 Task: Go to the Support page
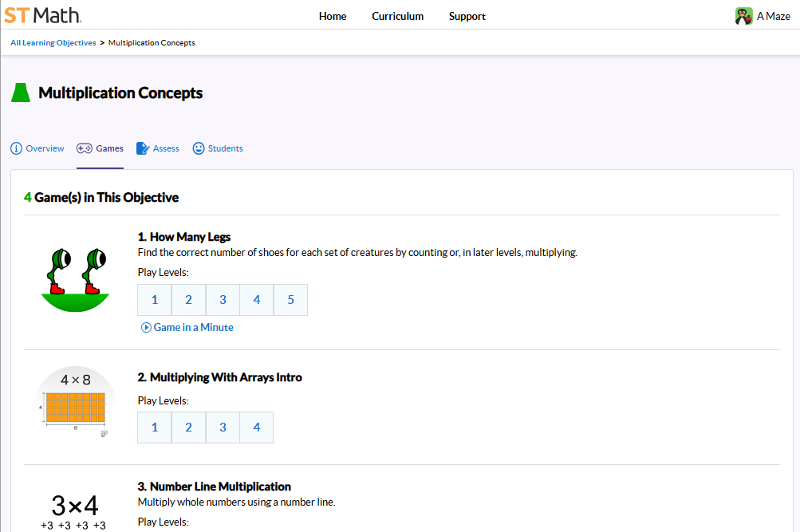467,16
